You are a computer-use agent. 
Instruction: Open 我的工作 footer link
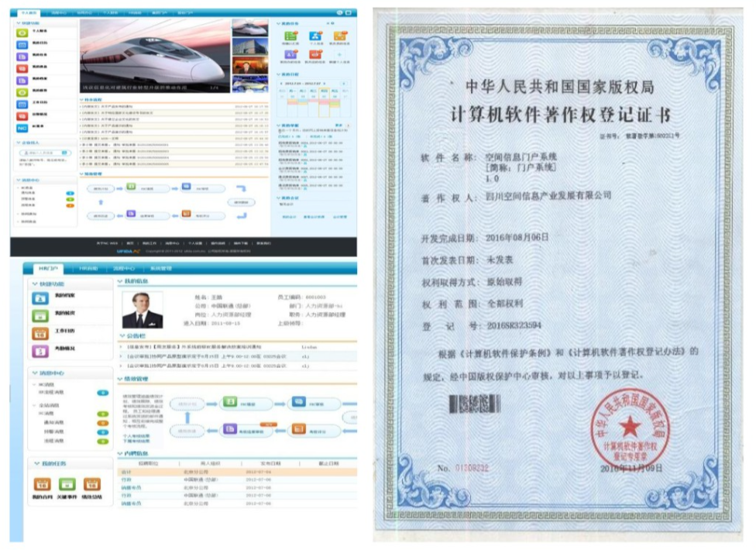(149, 243)
